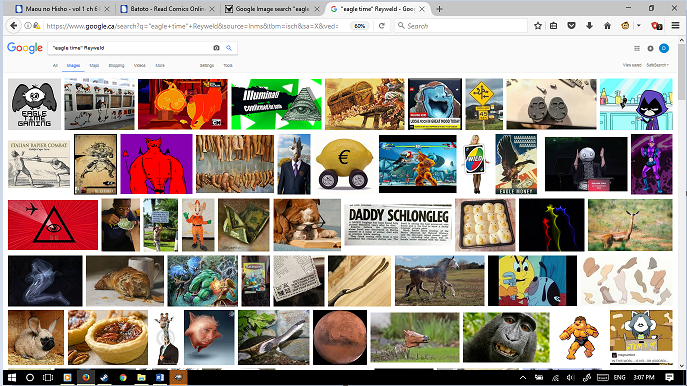Viewport: 687px width, 386px height.
Task: Go to the Firefox home page icon
Action: point(607,26)
